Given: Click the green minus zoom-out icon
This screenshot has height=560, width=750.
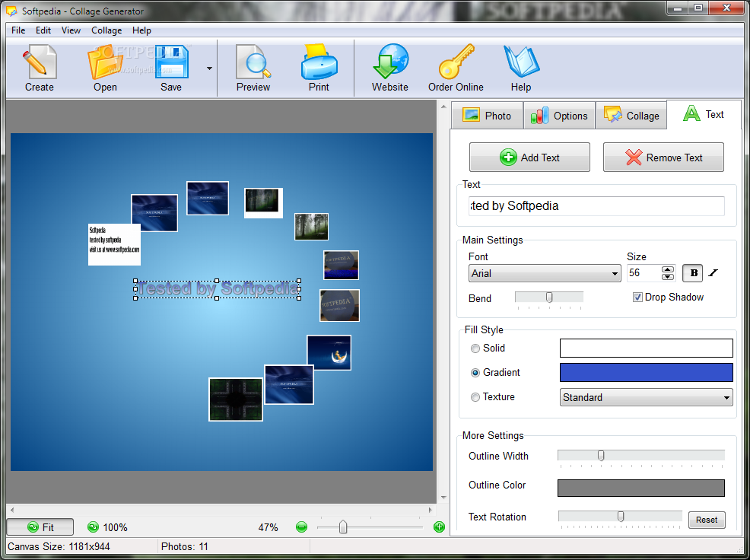Looking at the screenshot, I should point(301,527).
